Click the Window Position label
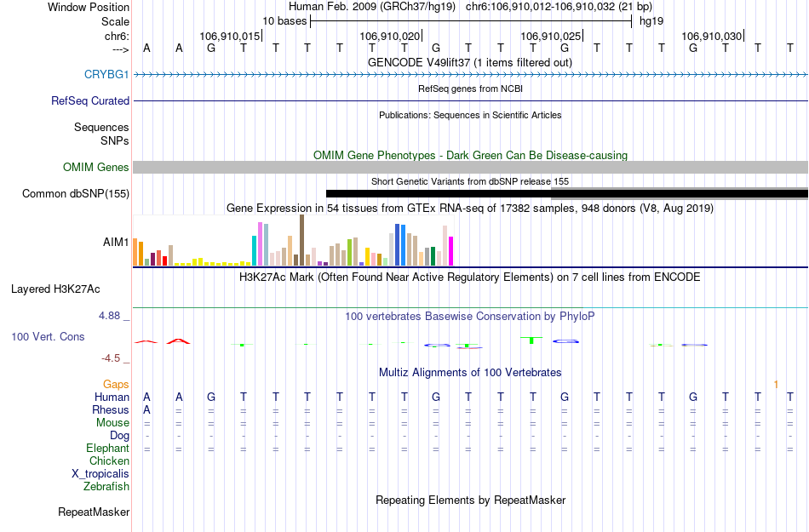This screenshot has height=532, width=809. coord(89,7)
